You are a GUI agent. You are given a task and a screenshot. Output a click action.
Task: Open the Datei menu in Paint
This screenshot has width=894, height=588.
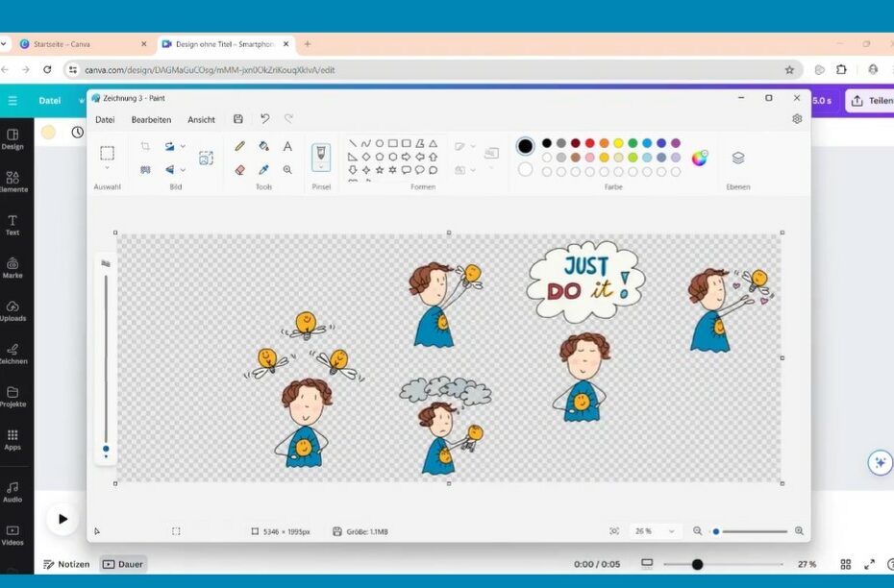pos(105,119)
